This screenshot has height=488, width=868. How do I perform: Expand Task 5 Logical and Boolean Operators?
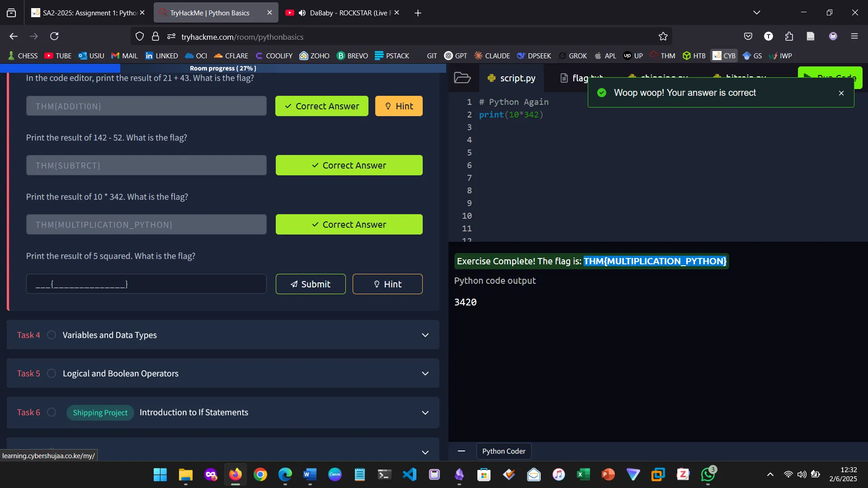(425, 373)
